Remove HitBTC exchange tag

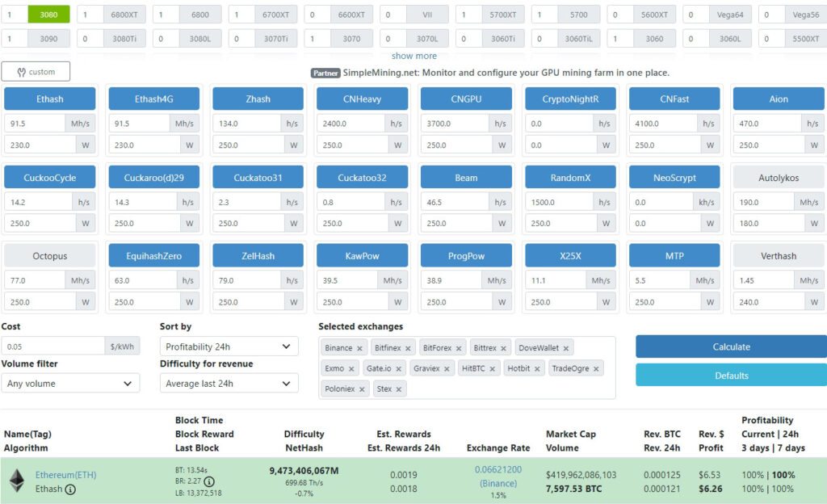pyautogui.click(x=492, y=369)
